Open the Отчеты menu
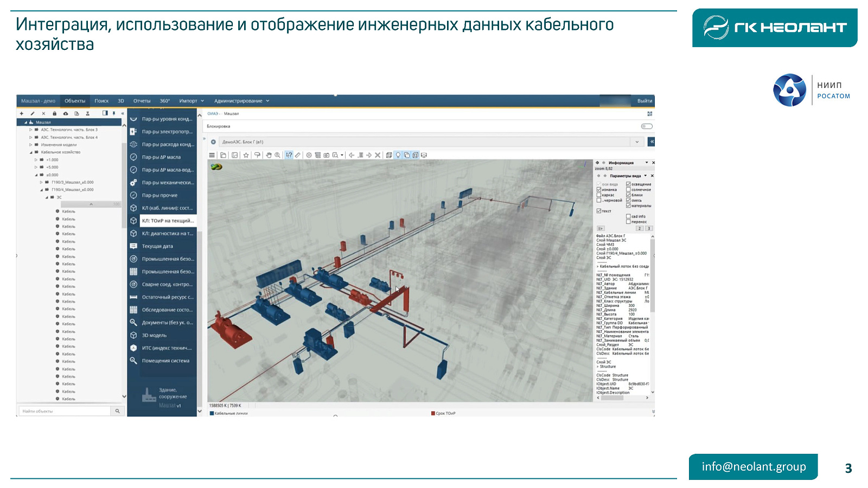This screenshot has width=868, height=488. 142,101
